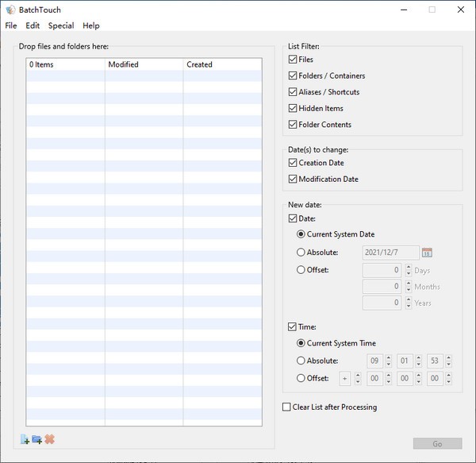
Task: Disable the Hidden Items filter
Action: click(293, 108)
